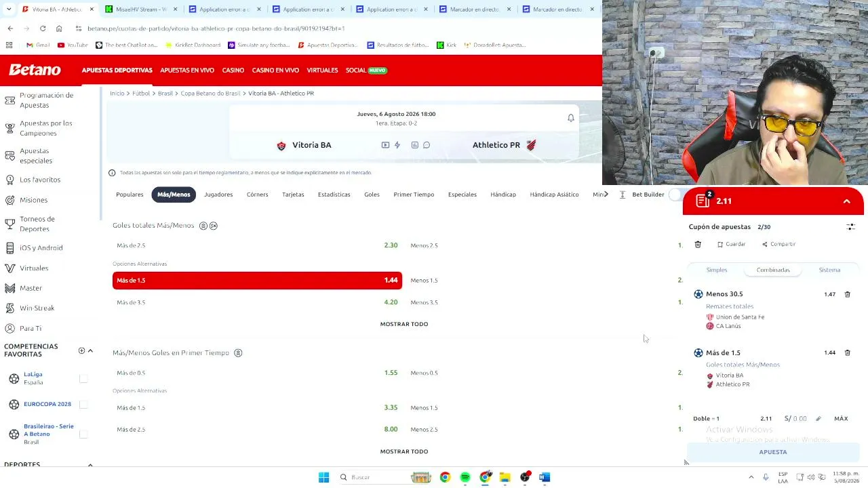Open Microsoft Word from the taskbar

[545, 477]
